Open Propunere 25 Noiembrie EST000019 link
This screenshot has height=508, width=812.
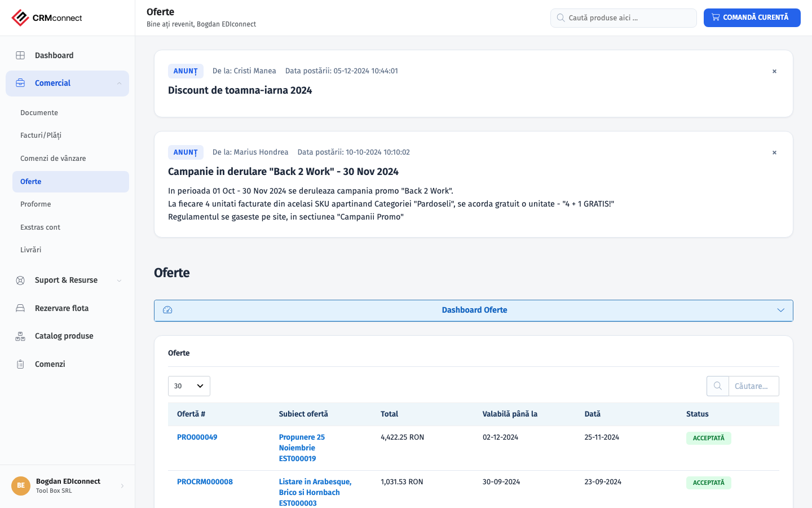tap(302, 448)
